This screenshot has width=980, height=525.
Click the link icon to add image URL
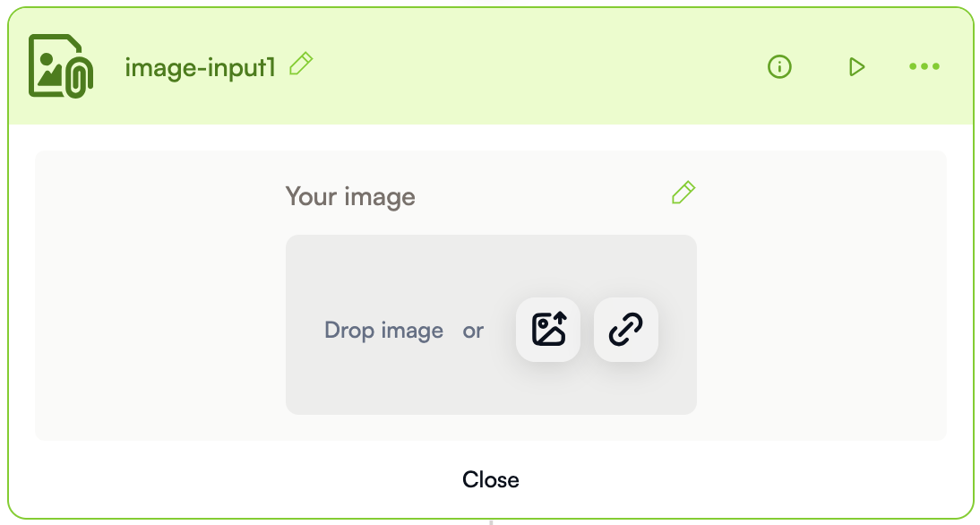pyautogui.click(x=626, y=330)
